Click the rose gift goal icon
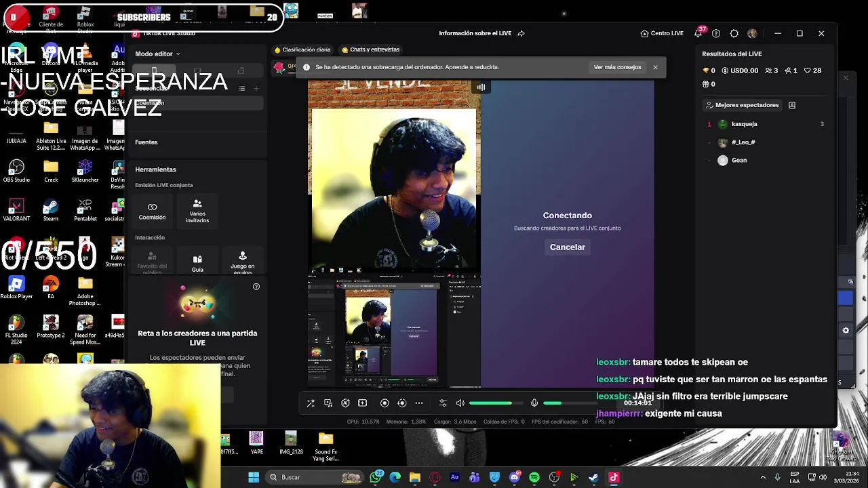The height and width of the screenshot is (488, 868). click(278, 66)
